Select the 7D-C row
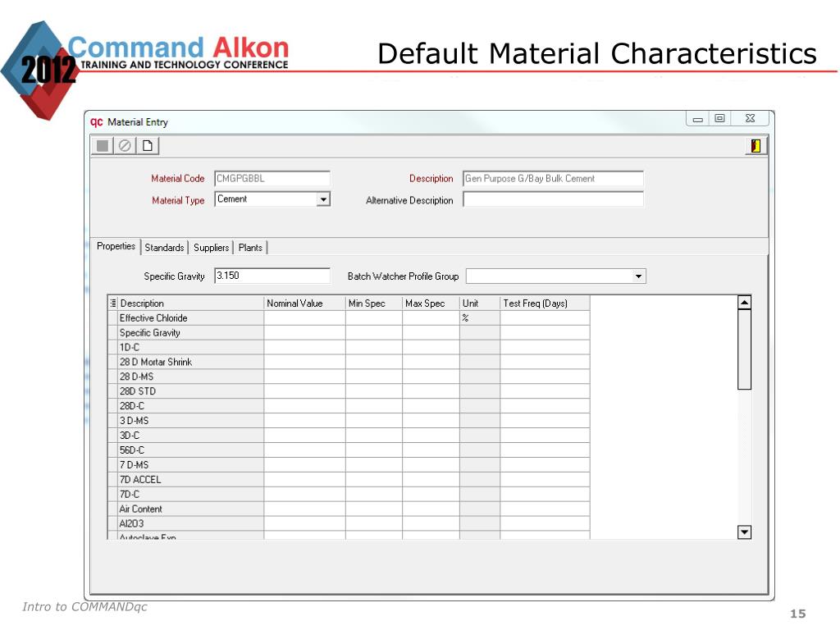 tap(349, 495)
